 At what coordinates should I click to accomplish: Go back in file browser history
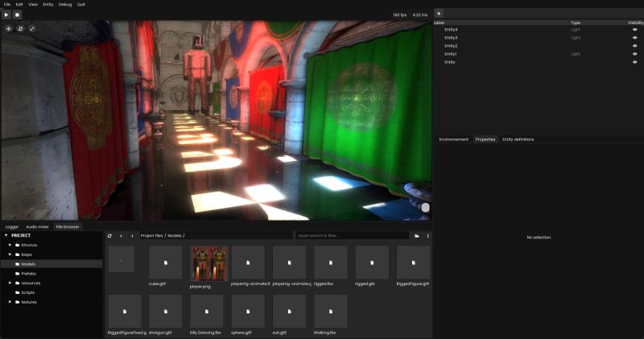click(121, 236)
